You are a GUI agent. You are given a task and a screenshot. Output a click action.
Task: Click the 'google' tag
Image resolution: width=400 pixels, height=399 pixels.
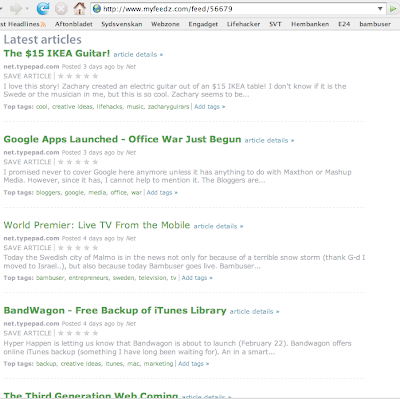click(74, 192)
